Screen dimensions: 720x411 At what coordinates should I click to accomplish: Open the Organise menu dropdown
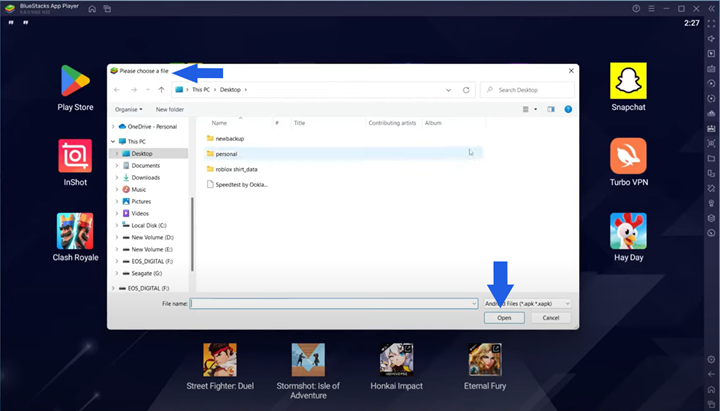click(x=129, y=109)
